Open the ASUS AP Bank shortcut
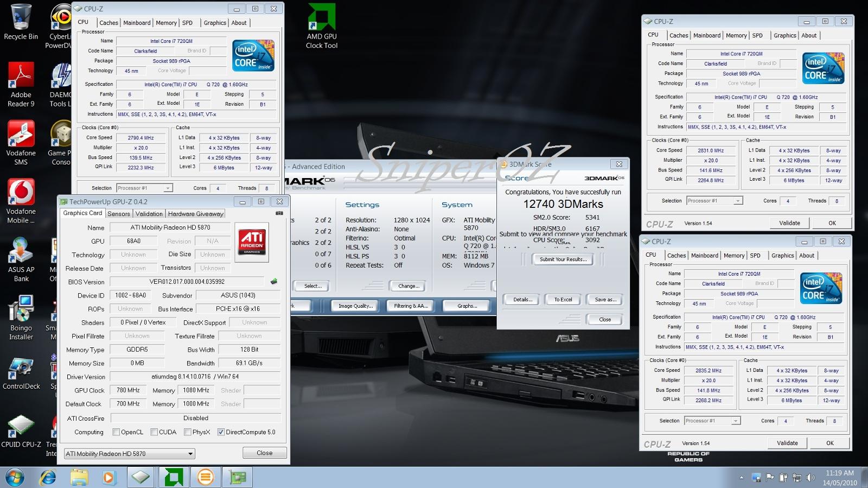 (x=21, y=259)
